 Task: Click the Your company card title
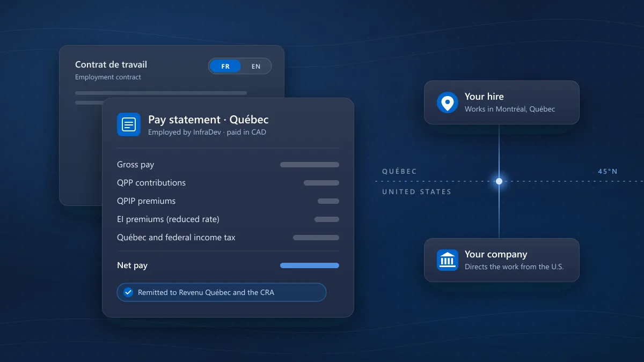coord(496,254)
